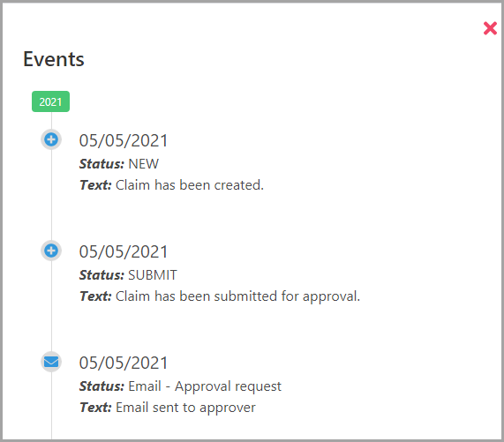Click the envelope icon for Approval request email
Screen dimensions: 504x442
pyautogui.click(x=51, y=362)
